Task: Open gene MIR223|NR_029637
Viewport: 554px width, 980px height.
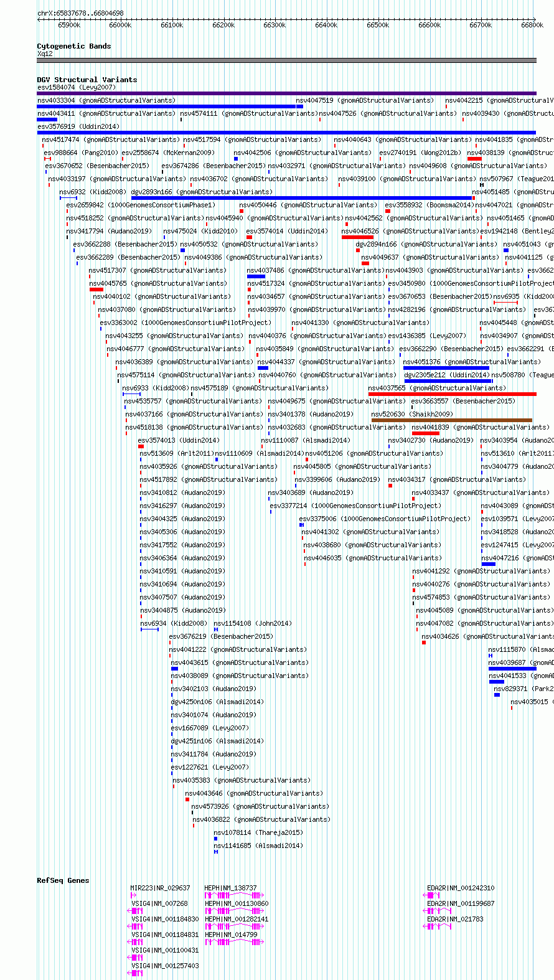Action: [160, 888]
